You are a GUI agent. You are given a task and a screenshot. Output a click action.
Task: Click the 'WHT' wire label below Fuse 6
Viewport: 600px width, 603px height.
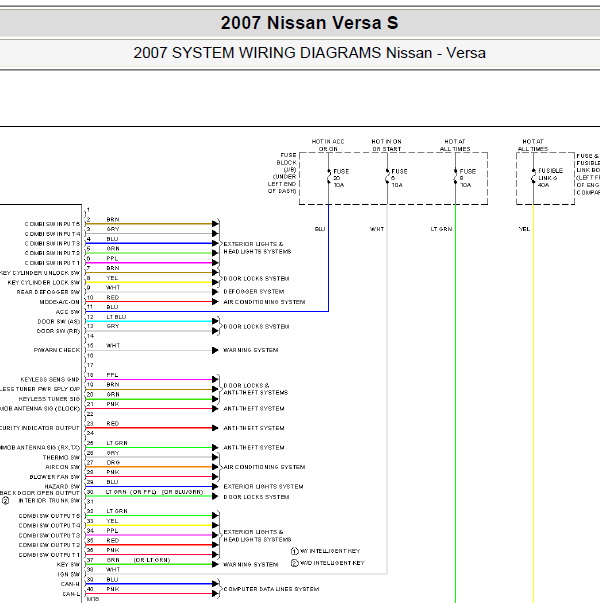[x=377, y=229]
